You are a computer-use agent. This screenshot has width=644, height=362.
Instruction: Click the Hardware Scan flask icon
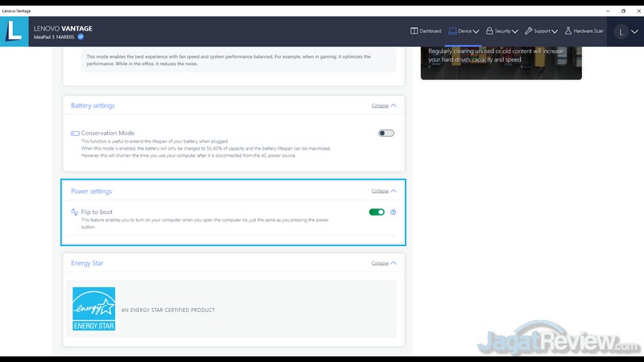click(568, 31)
